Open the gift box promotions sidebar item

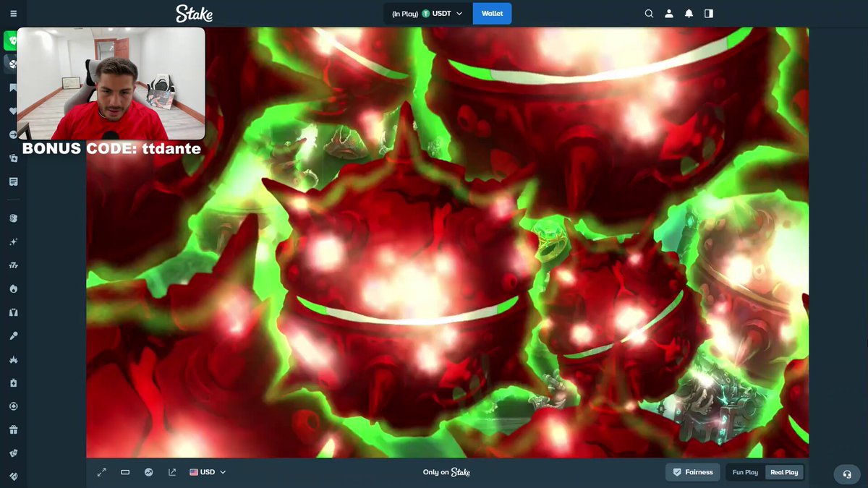(x=13, y=430)
